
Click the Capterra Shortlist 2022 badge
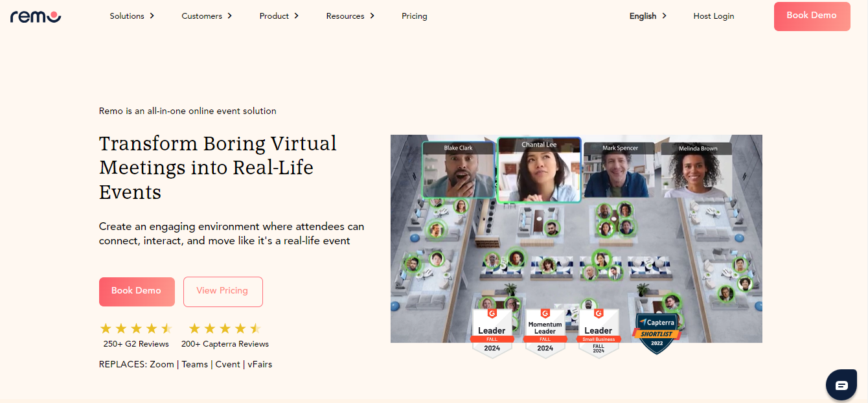657,333
